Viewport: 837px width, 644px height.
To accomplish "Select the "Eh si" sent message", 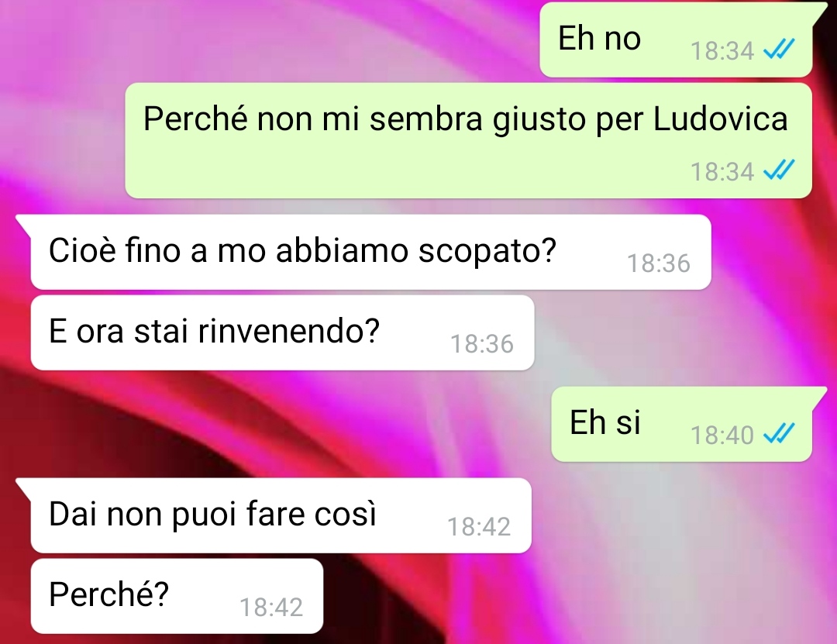I will click(x=682, y=424).
